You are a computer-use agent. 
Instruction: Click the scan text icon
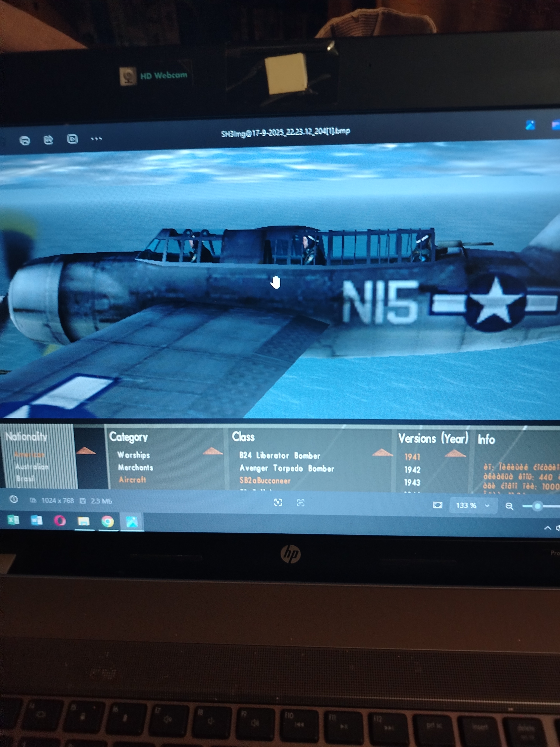click(300, 503)
